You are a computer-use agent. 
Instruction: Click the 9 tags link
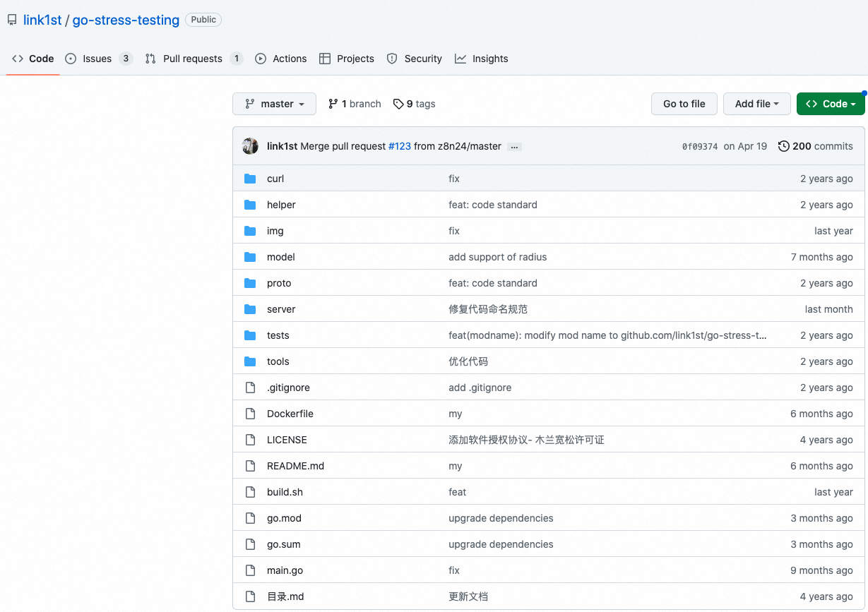pos(415,104)
